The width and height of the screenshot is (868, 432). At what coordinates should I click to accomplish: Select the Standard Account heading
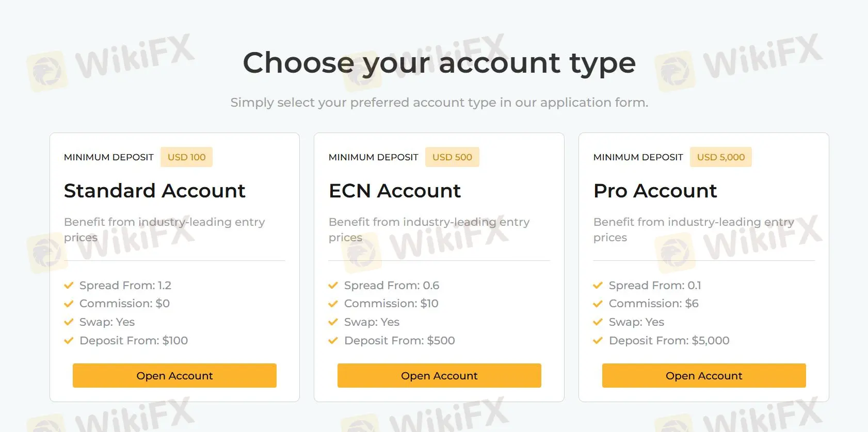154,191
